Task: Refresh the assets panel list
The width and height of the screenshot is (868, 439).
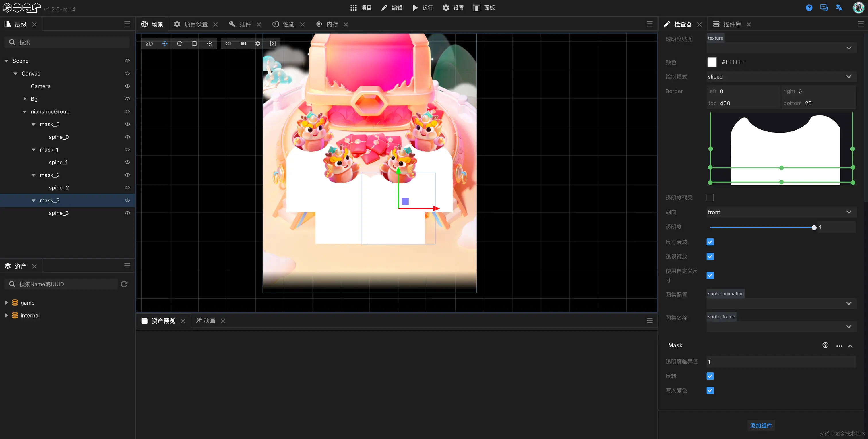Action: (124, 284)
